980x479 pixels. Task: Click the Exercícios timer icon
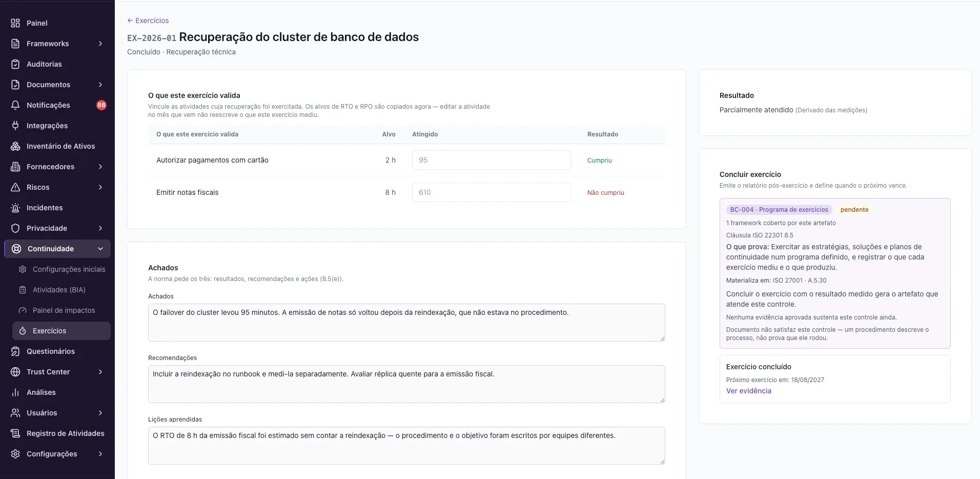(x=23, y=331)
